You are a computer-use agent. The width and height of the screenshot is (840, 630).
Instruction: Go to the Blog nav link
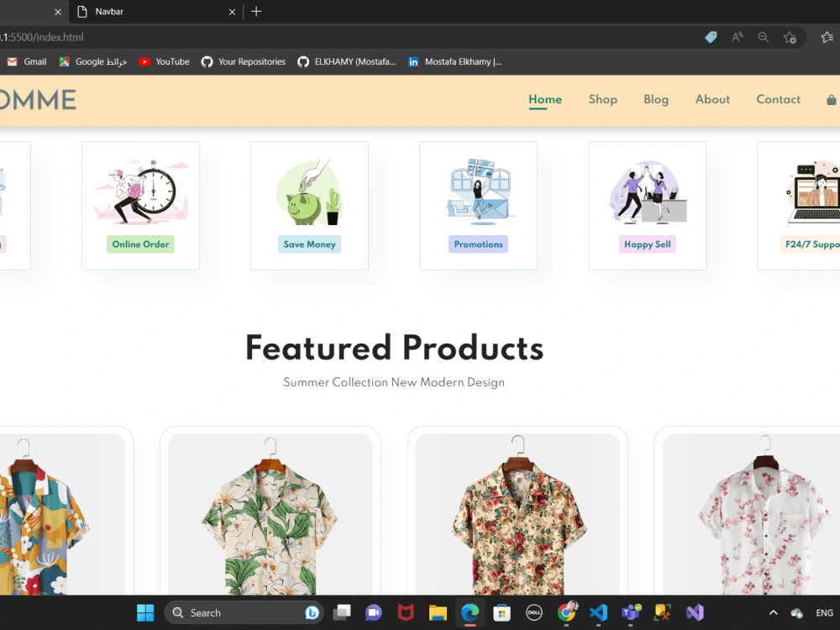tap(656, 99)
